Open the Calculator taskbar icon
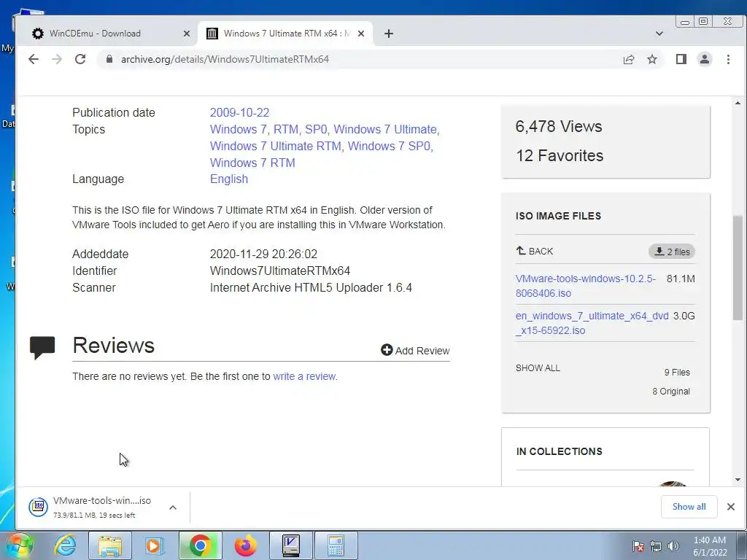747x560 pixels. pyautogui.click(x=336, y=545)
